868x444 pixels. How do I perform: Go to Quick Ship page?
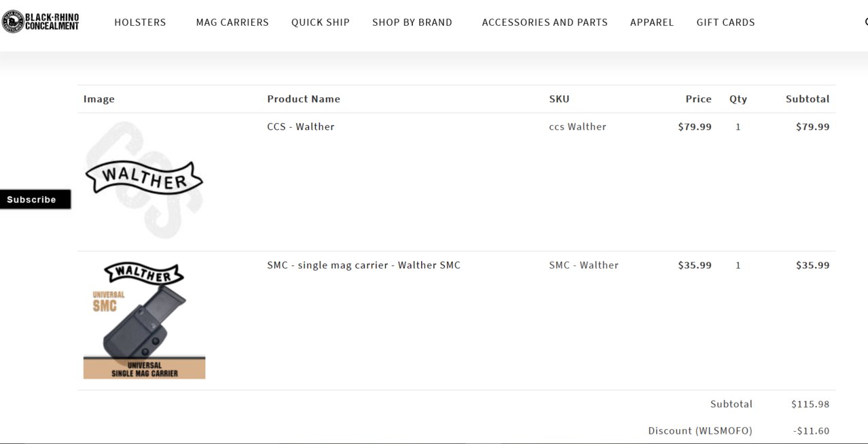point(321,22)
